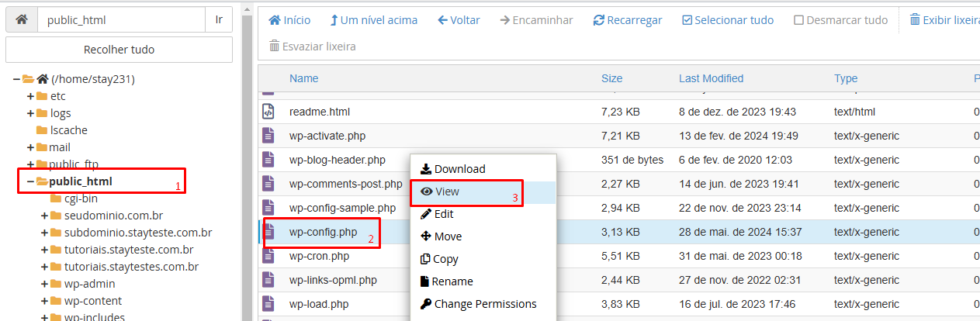
Task: Click the public_html path input field
Action: click(x=121, y=19)
